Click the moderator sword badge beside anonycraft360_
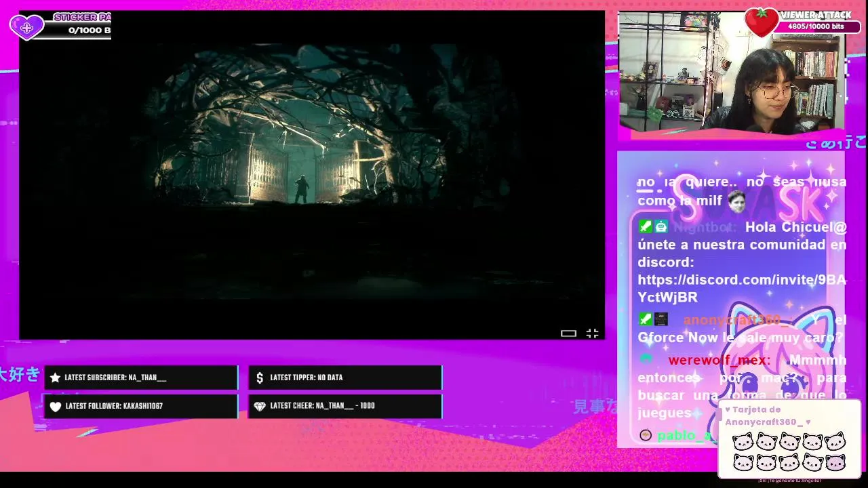868x488 pixels. (645, 319)
